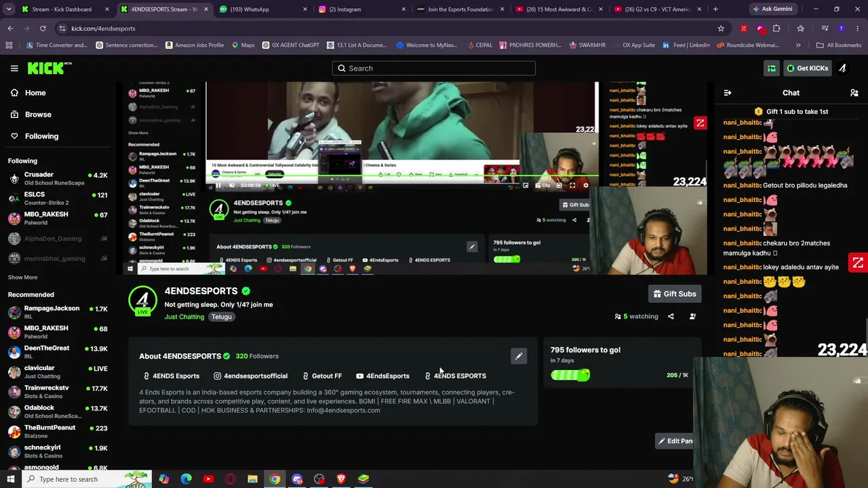The height and width of the screenshot is (488, 868).
Task: Open File Explorer from the taskbar
Action: click(252, 479)
